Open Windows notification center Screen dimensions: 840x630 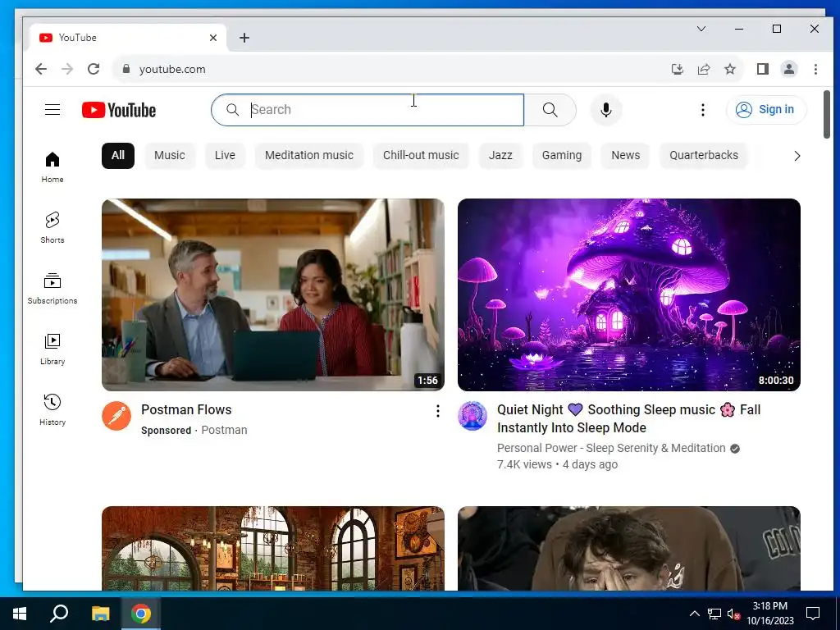[x=813, y=614]
